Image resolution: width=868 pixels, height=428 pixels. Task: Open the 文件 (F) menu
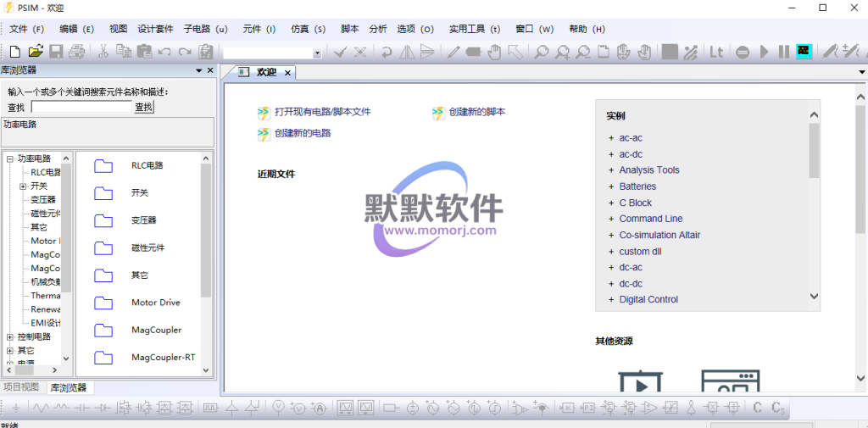[26, 30]
